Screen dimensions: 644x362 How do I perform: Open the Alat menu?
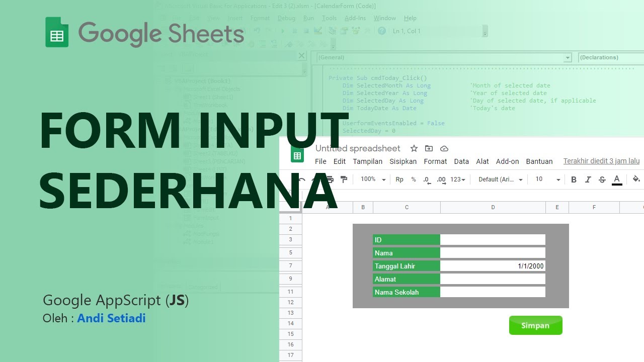coord(482,161)
